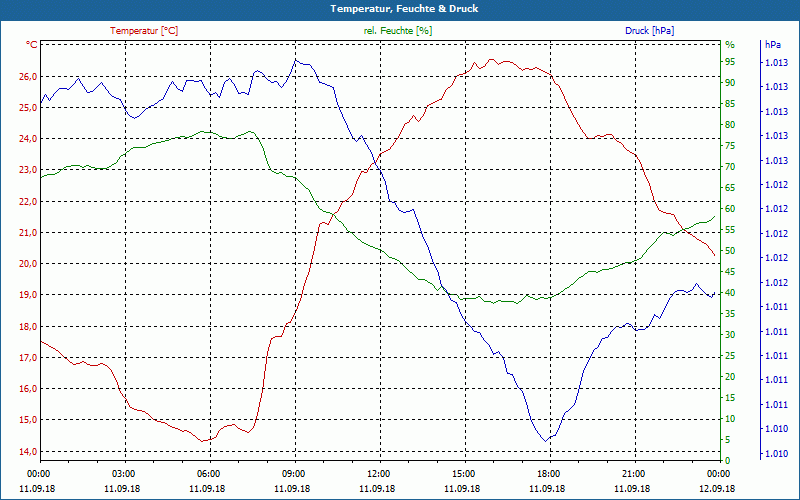Click the '20,0' temperature axis value
Viewport: 800px width, 500px height.
(29, 264)
